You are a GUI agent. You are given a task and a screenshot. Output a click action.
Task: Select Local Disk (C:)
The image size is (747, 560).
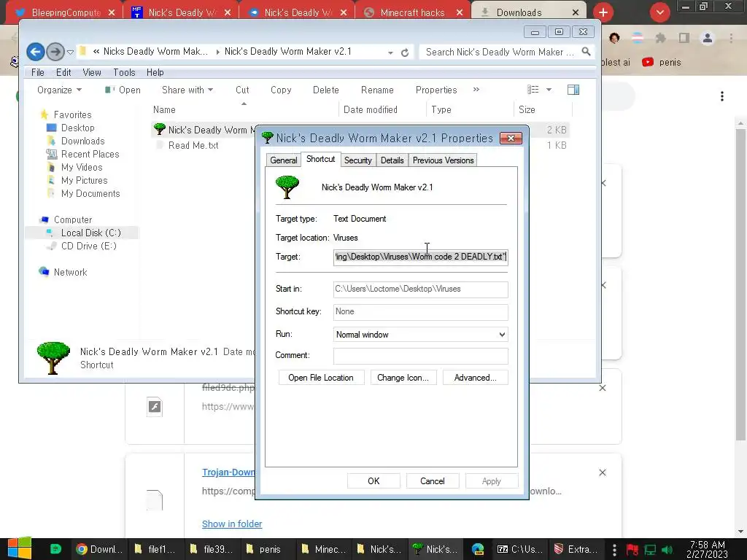(x=90, y=233)
